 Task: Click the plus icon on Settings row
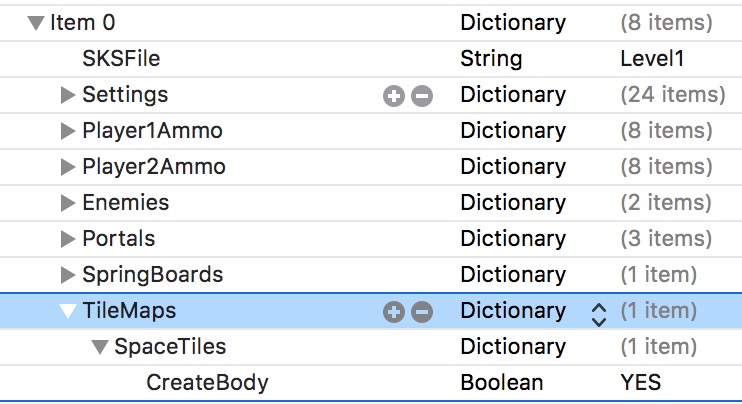click(394, 96)
